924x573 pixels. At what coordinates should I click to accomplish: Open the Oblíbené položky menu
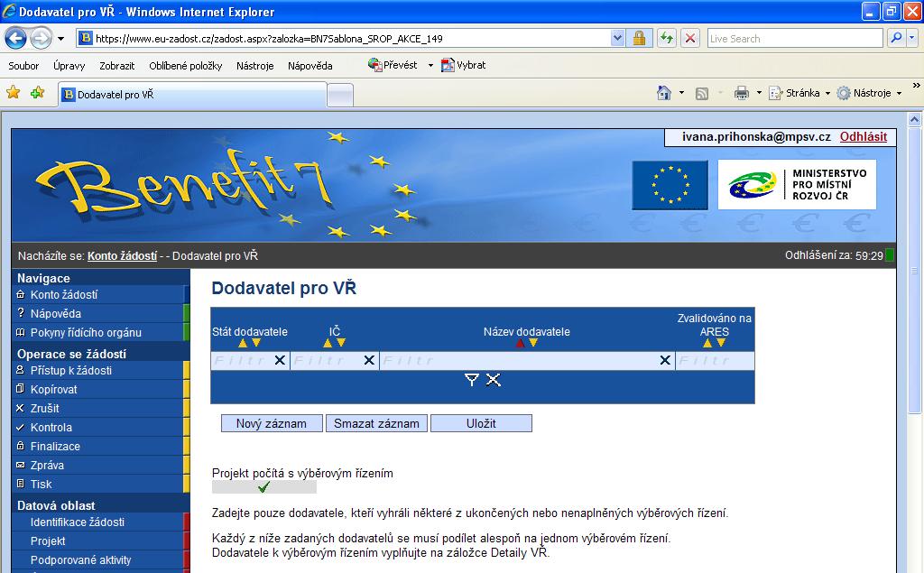[x=186, y=66]
